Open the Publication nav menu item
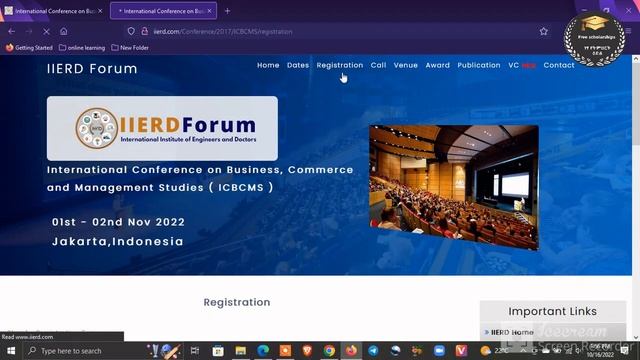The image size is (640, 360). coord(479,65)
